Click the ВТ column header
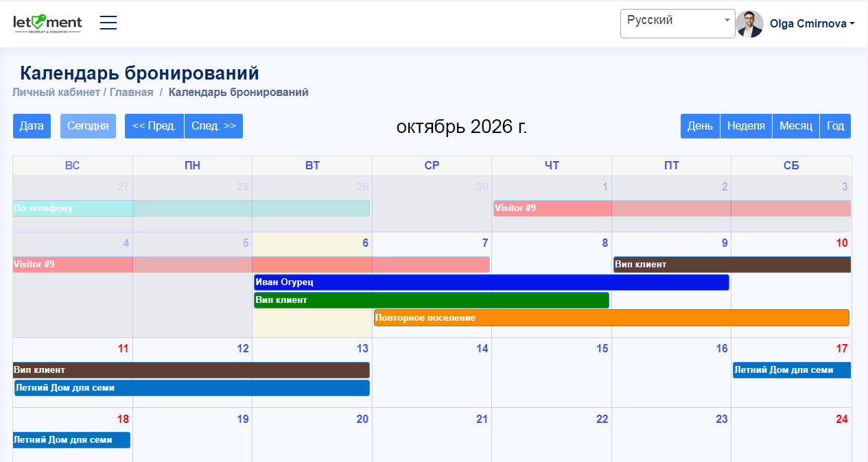868x462 pixels. (312, 166)
